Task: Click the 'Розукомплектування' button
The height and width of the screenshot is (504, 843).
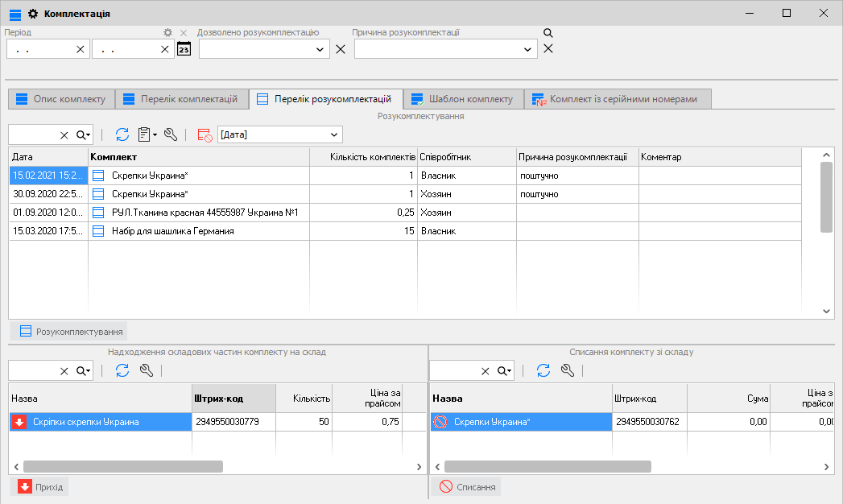Action: click(71, 331)
